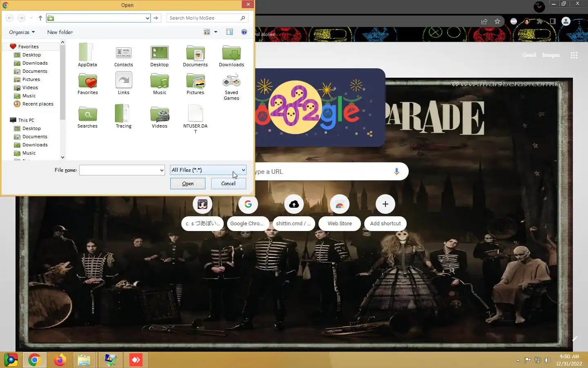Screen dimensions: 588x368
Task: Click the New folder button
Action: pyautogui.click(x=60, y=32)
